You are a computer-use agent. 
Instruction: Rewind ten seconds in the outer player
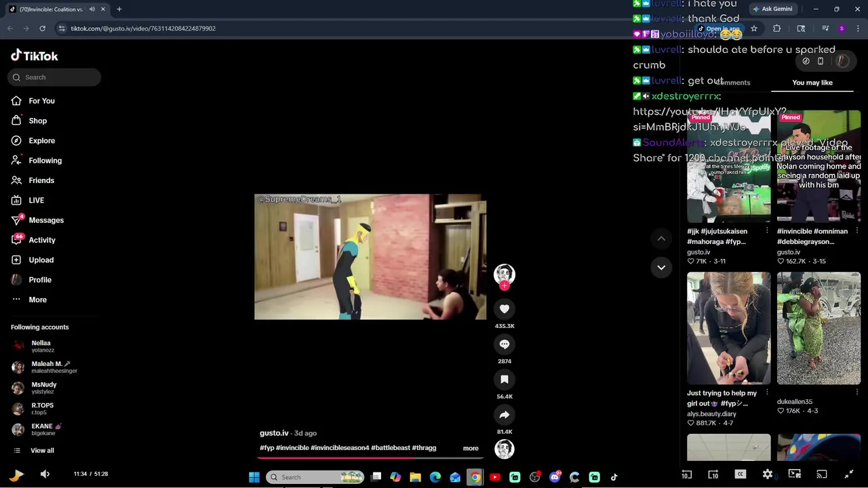tap(686, 474)
